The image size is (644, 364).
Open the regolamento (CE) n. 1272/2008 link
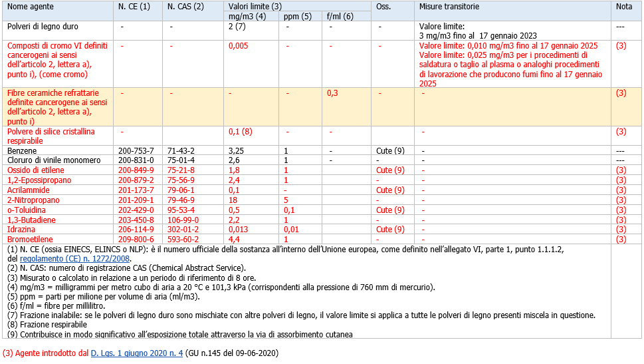point(74,259)
